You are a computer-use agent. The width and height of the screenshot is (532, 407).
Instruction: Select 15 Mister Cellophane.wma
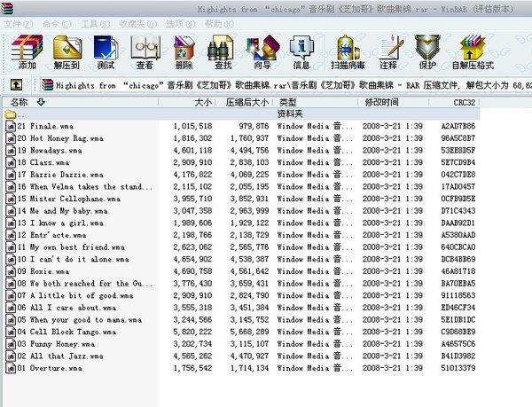point(69,199)
